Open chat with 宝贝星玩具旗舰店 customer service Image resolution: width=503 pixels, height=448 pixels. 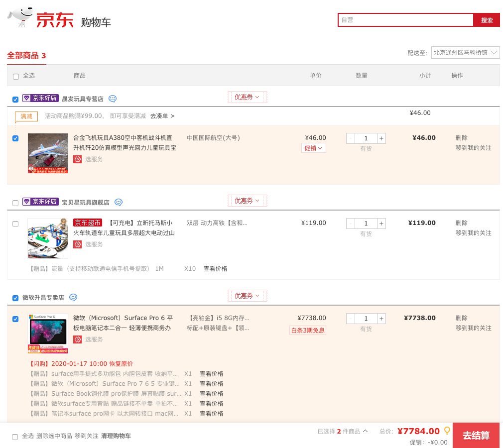[119, 202]
